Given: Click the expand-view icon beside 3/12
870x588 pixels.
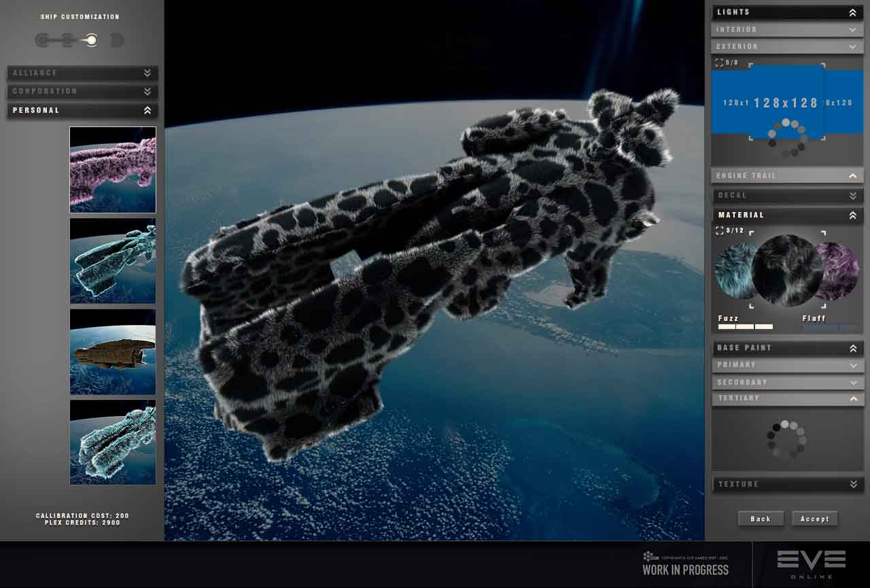Looking at the screenshot, I should (x=719, y=231).
